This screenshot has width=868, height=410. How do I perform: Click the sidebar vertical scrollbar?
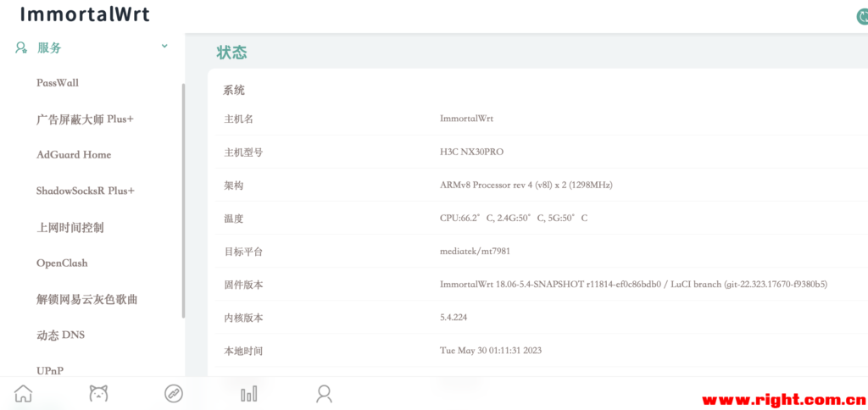(x=183, y=200)
